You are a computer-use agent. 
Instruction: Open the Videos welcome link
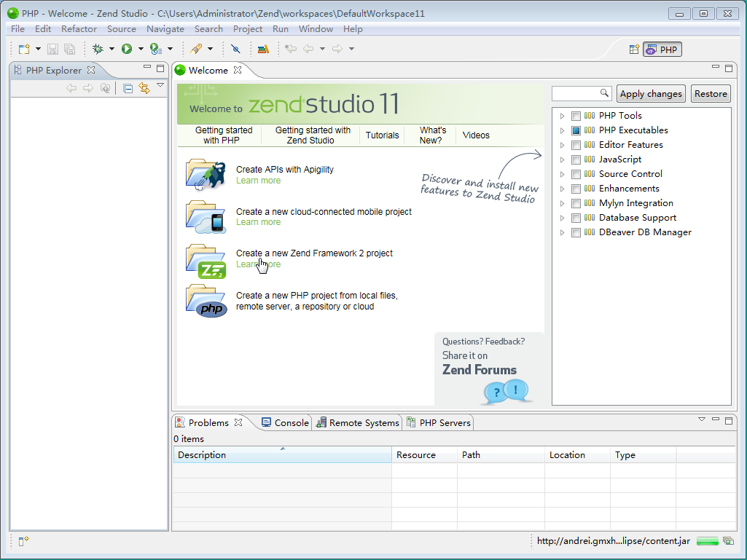(x=476, y=135)
